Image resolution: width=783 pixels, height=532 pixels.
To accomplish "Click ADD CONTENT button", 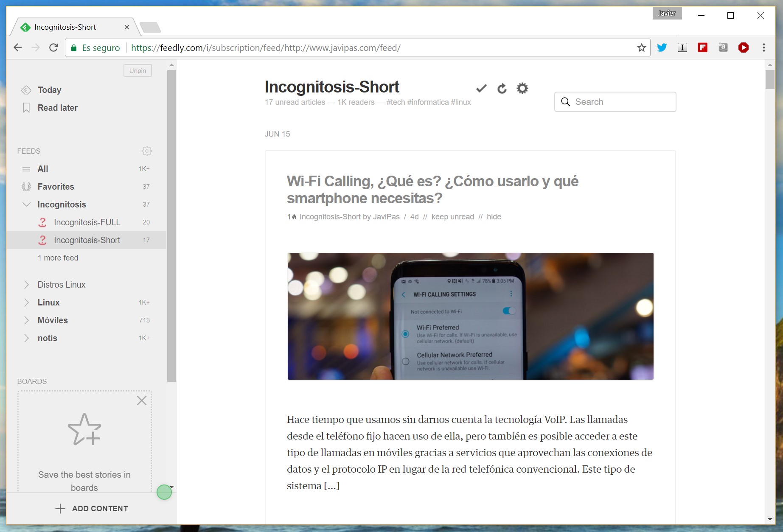I will tap(92, 508).
